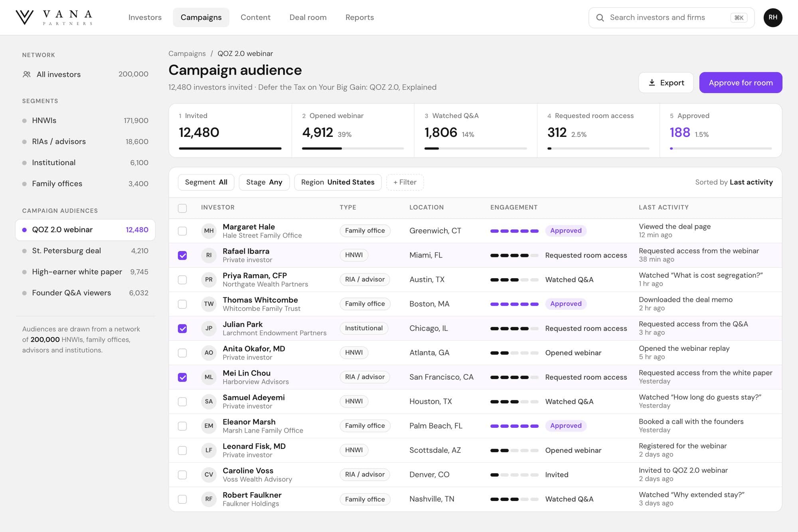
Task: Click the Approved funnel progress bar
Action: [x=721, y=148]
